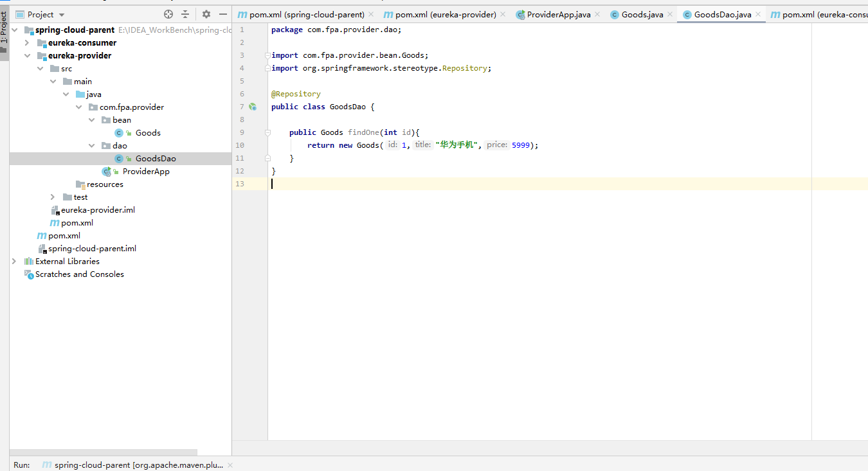Screen dimensions: 868x471
Task: Select Scratches and Consoles
Action: [x=80, y=274]
